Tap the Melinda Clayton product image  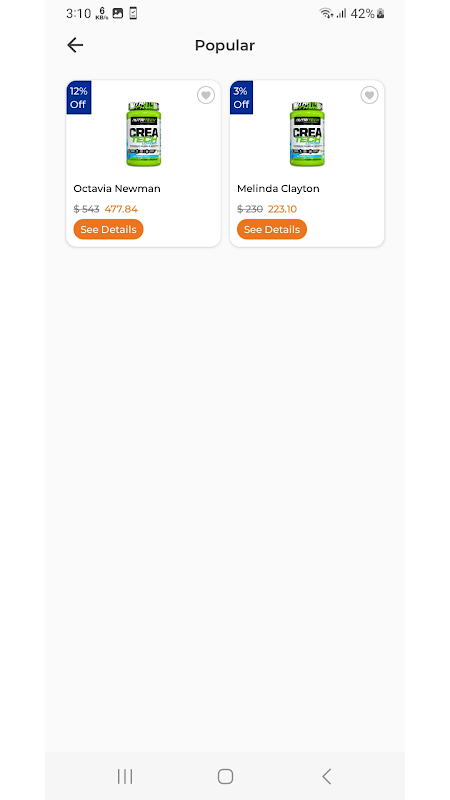[x=307, y=134]
